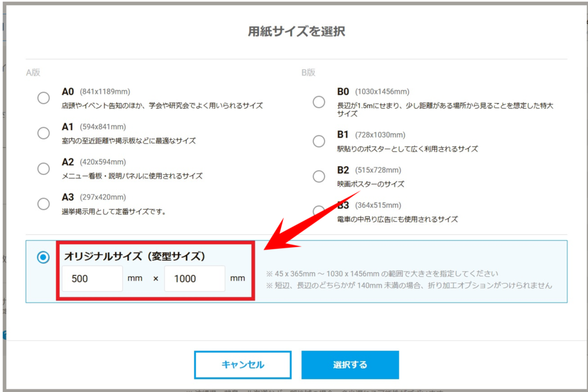
Task: Click the width field showing 500
Action: pos(92,278)
